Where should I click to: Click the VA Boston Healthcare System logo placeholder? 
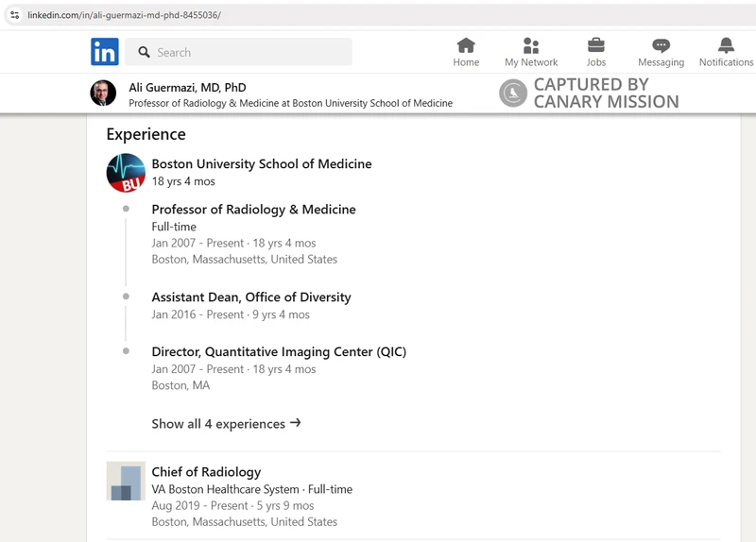(x=126, y=481)
